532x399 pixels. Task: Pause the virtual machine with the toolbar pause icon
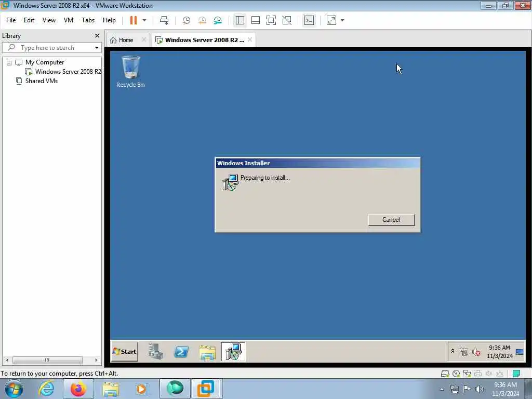134,20
